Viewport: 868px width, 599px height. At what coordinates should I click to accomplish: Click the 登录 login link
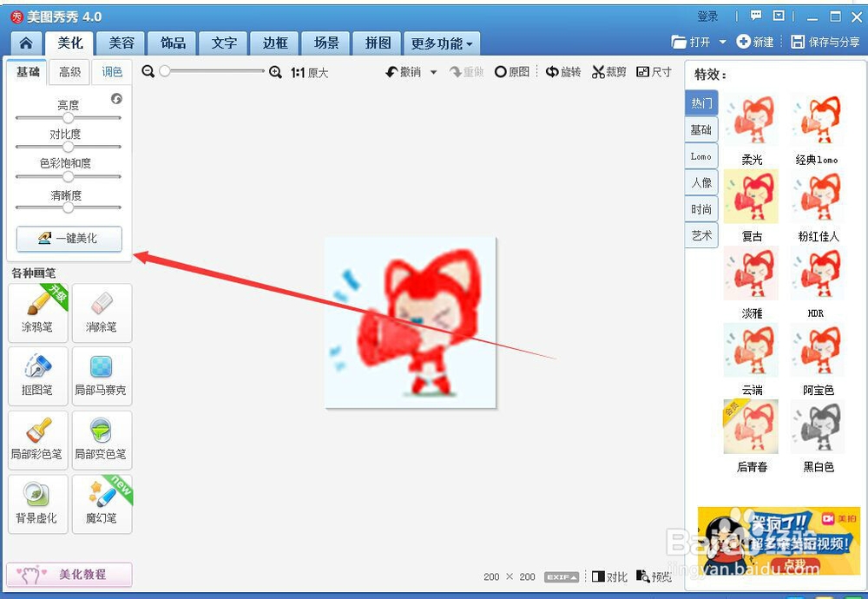(x=707, y=16)
